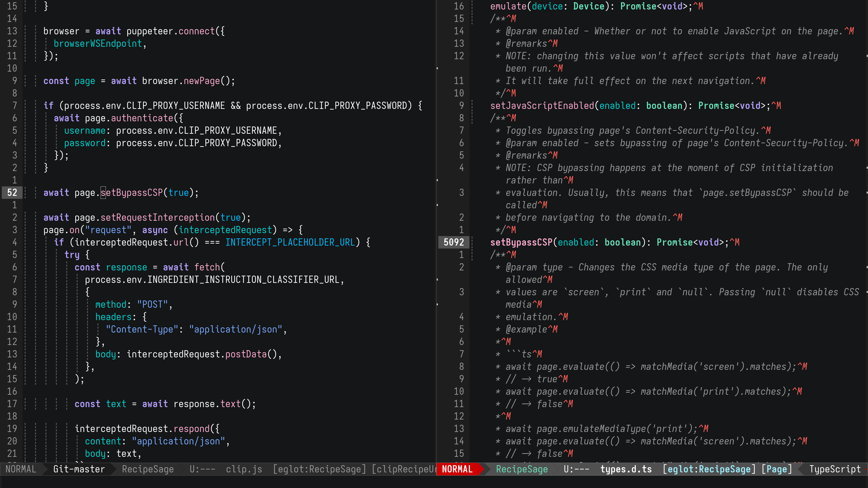Screen dimensions: 868x488
Task: Click the types.d.ts buffer name
Action: point(626,469)
